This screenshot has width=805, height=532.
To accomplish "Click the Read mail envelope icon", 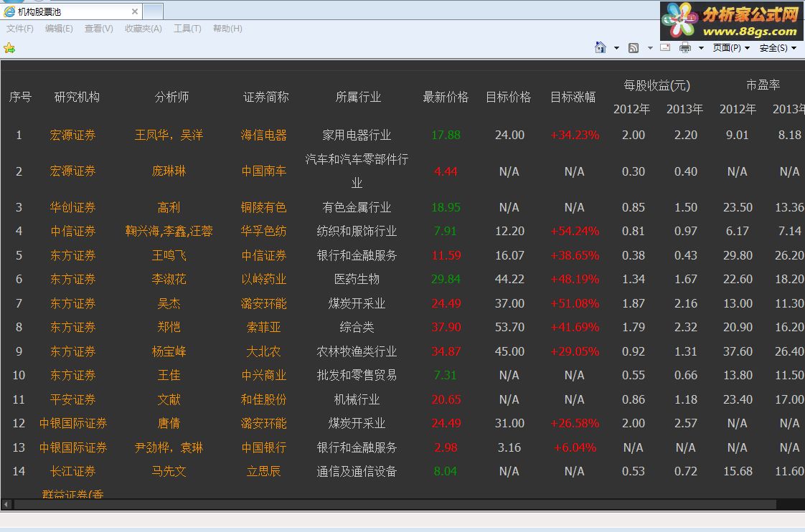I will point(665,48).
